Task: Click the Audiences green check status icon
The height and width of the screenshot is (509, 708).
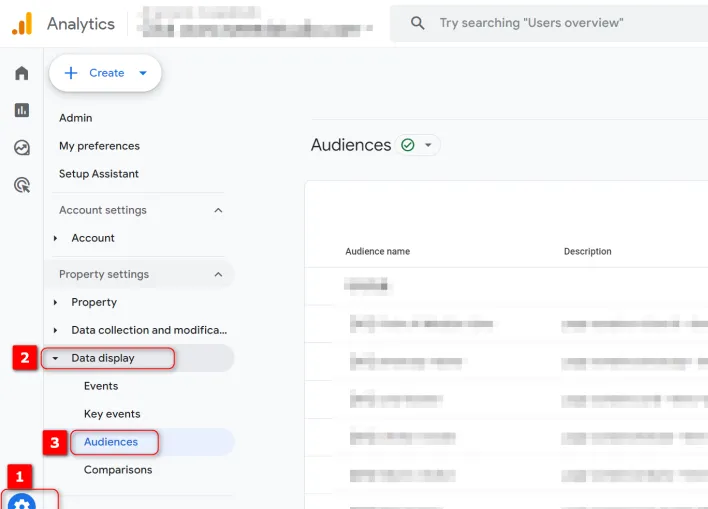Action: pyautogui.click(x=408, y=145)
